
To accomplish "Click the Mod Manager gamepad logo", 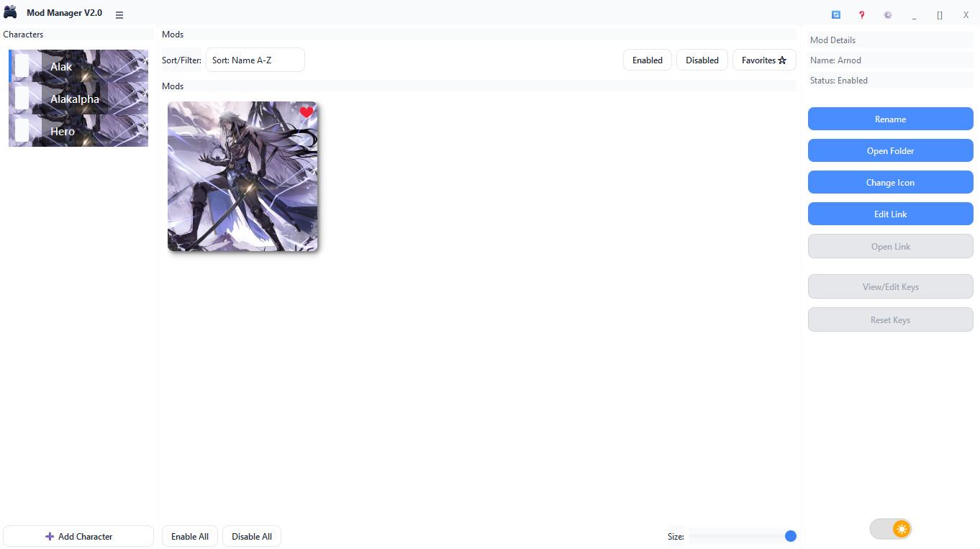I will (10, 12).
